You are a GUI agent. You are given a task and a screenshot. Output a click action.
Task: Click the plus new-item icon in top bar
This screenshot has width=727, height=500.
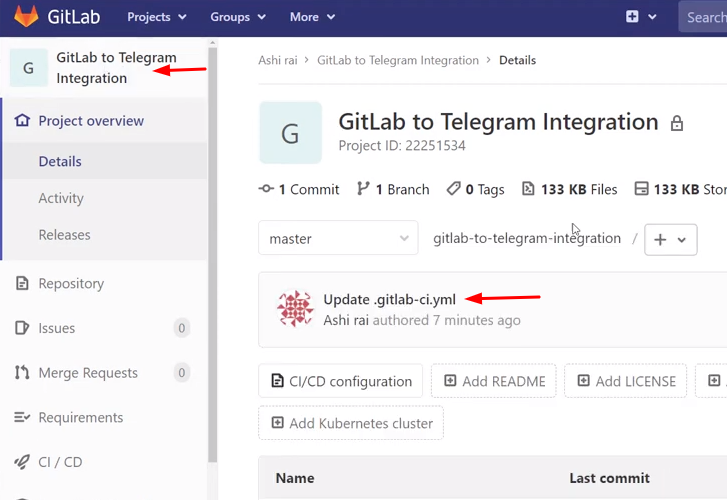pyautogui.click(x=632, y=17)
